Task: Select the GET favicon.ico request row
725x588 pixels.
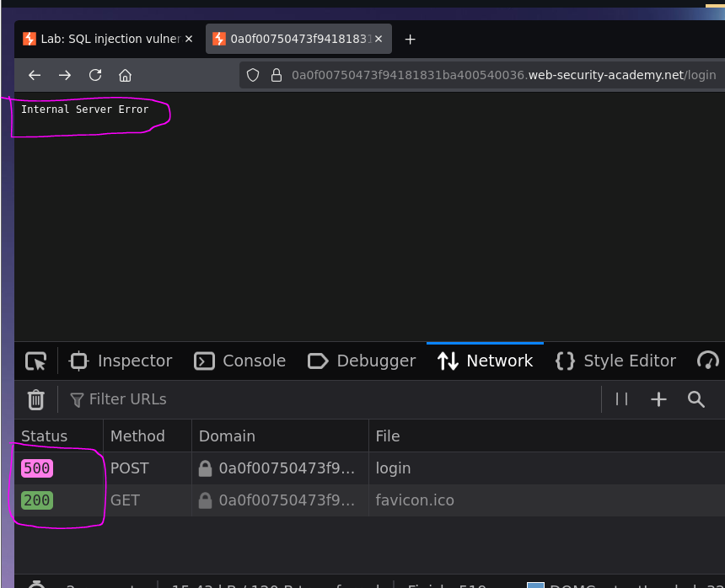Action: [370, 500]
